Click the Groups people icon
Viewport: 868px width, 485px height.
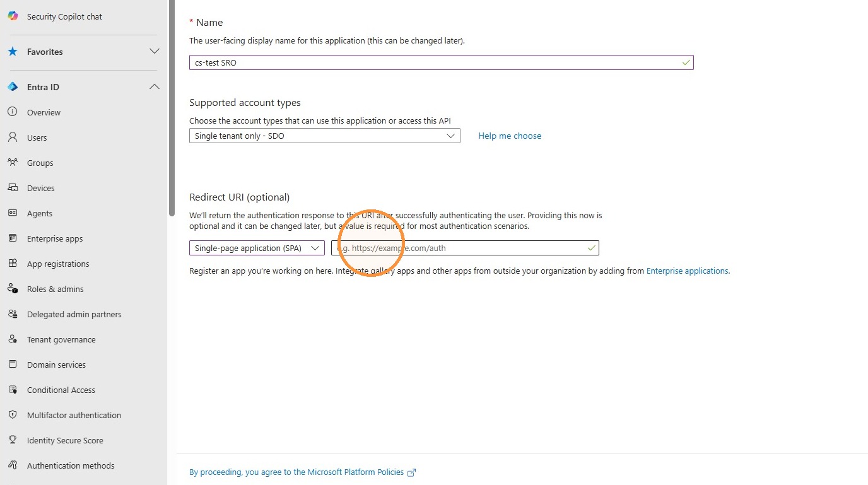click(13, 163)
